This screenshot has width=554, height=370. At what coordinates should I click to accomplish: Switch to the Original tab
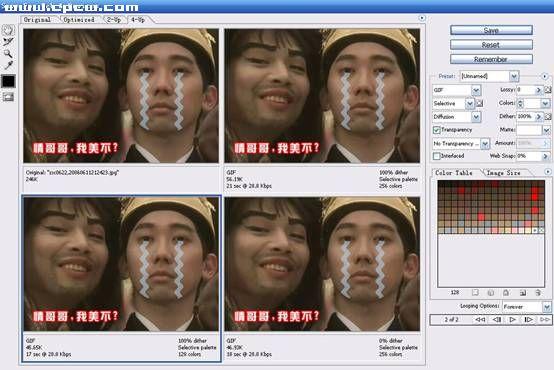(37, 20)
